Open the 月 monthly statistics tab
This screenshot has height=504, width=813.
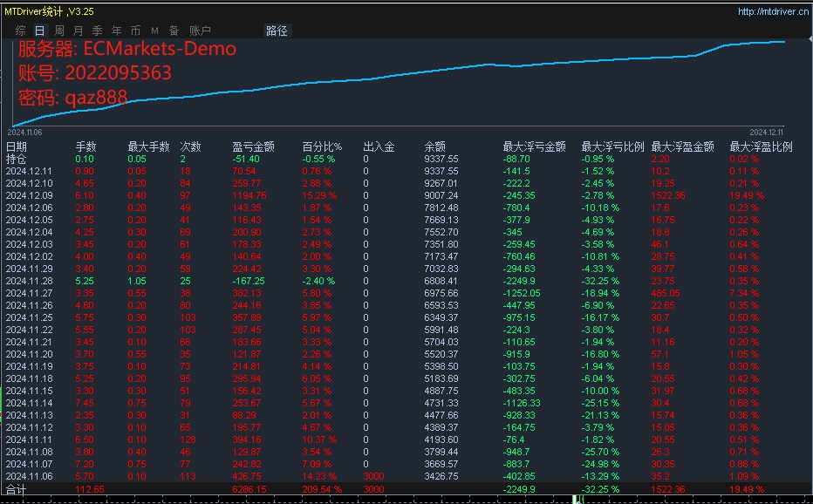pos(79,31)
